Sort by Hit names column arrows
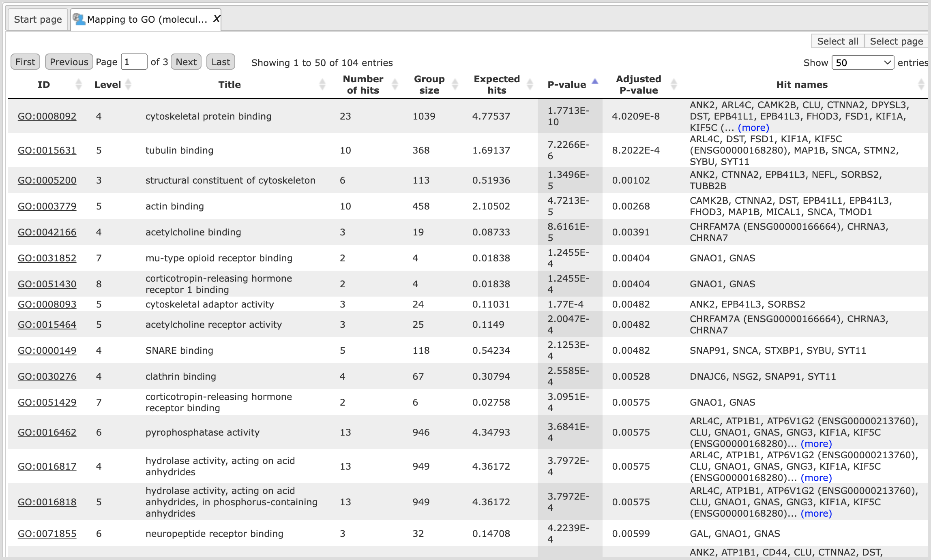 coord(921,84)
